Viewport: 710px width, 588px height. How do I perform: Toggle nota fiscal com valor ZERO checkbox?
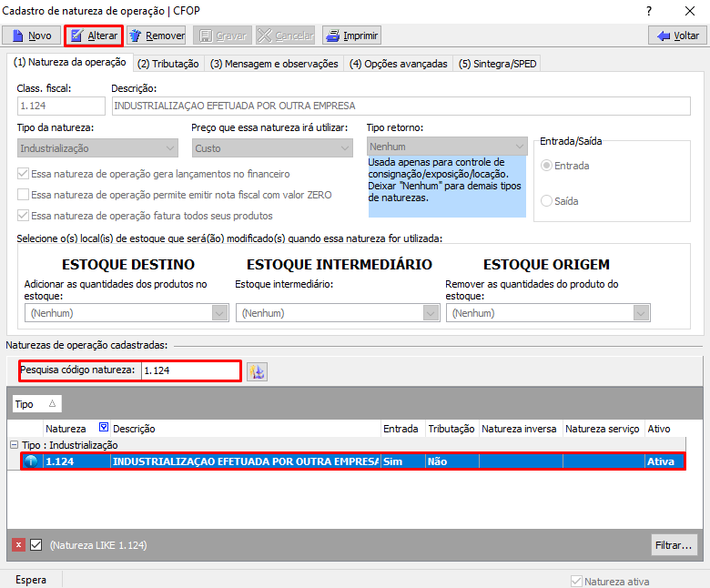point(24,195)
